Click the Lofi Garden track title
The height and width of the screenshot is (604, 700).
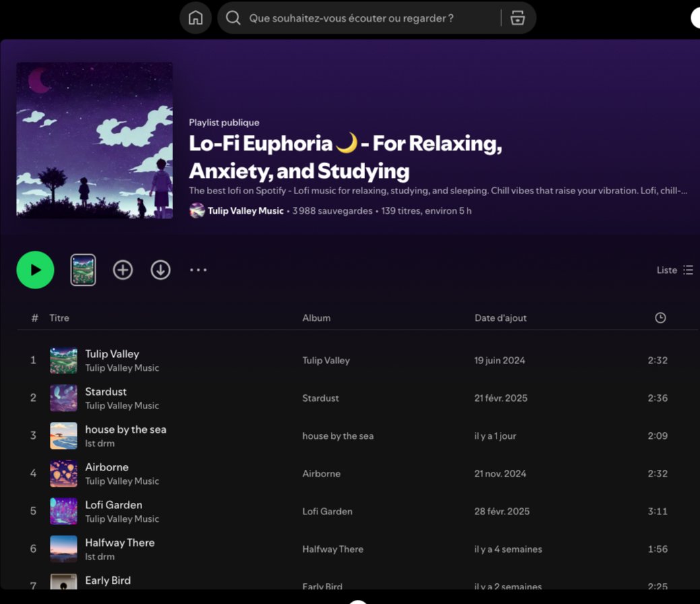click(x=113, y=505)
